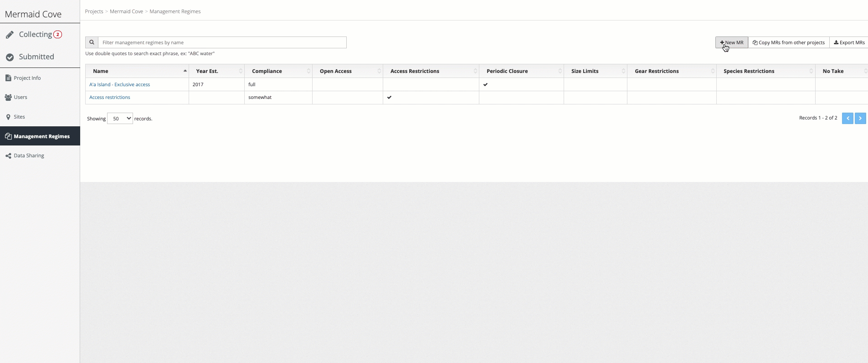Click Copy MRs from other projects
Image resolution: width=868 pixels, height=363 pixels.
789,42
